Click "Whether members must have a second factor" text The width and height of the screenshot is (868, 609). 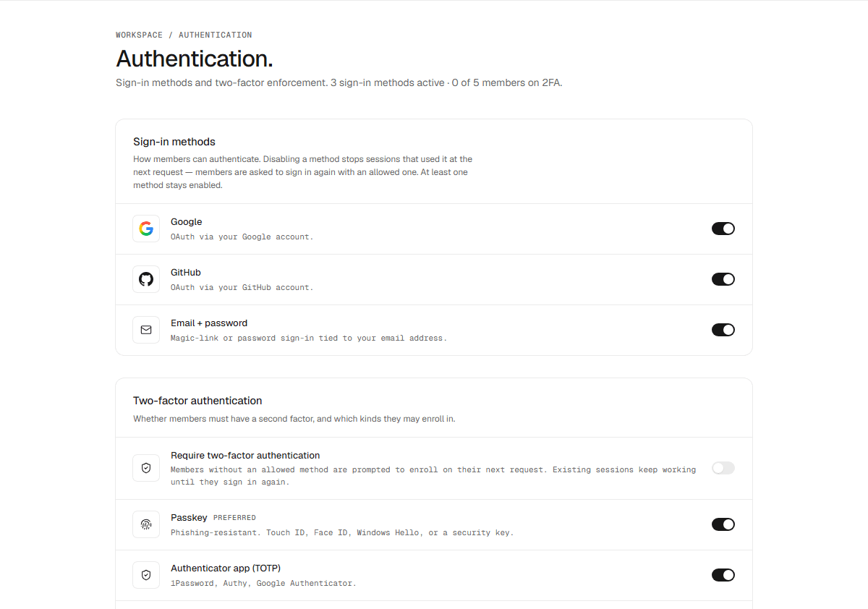coord(294,419)
